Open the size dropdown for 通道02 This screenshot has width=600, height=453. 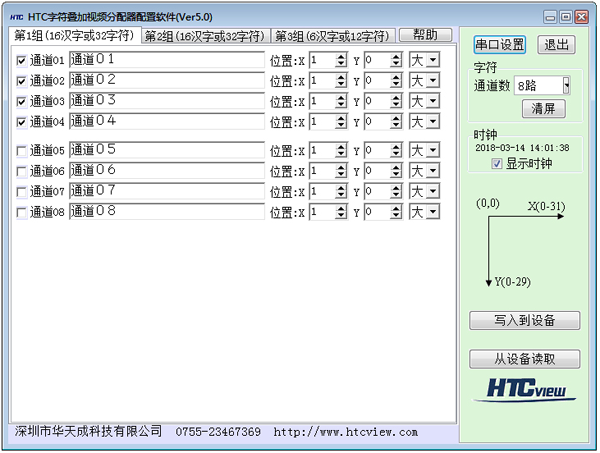click(433, 81)
